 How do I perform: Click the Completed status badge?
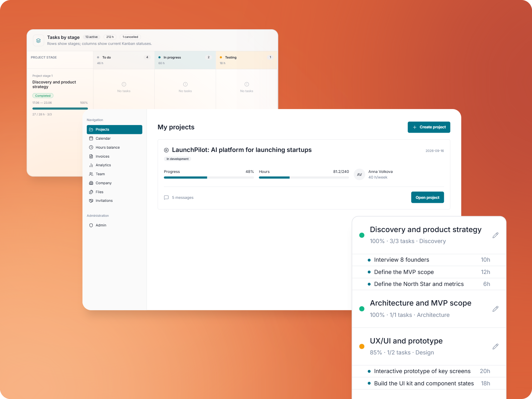pos(43,96)
